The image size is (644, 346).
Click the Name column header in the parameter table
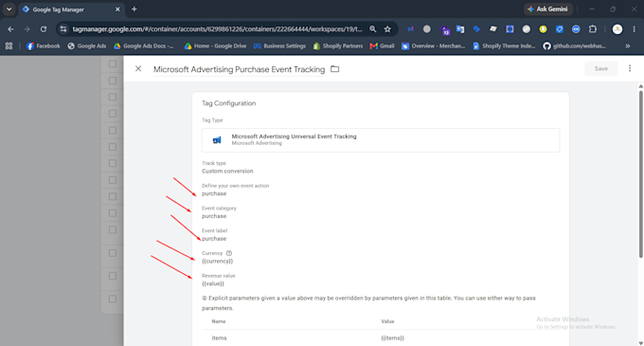click(219, 321)
